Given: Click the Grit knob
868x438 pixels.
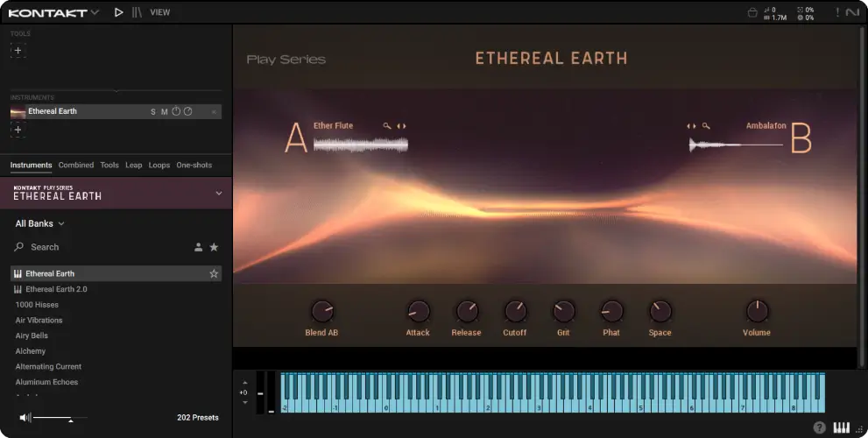Looking at the screenshot, I should (563, 312).
